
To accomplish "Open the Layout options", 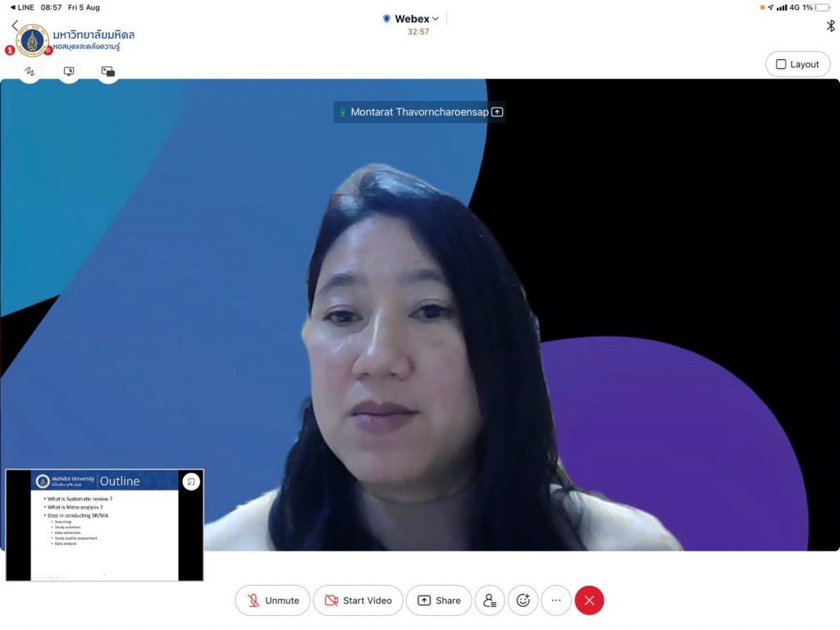I will (x=797, y=64).
